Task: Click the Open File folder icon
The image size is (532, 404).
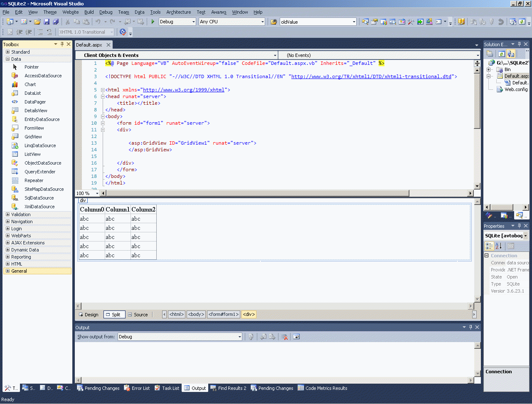Action: (37, 22)
